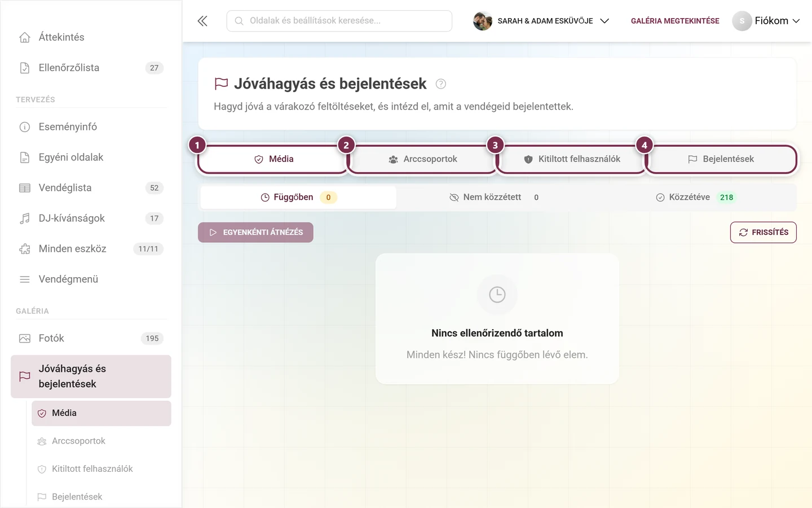This screenshot has width=812, height=508.
Task: Click the music note icon beside DJ-kívánságok
Action: point(25,218)
